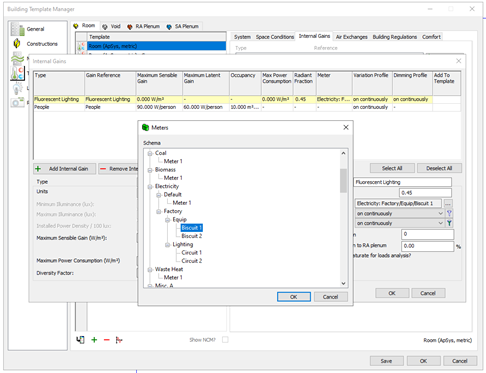Open the Comfort tab
The image size is (486, 373).
[431, 37]
